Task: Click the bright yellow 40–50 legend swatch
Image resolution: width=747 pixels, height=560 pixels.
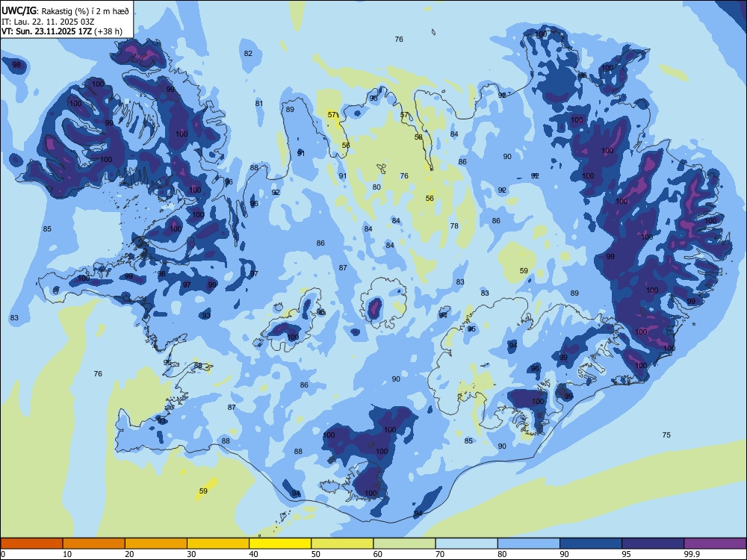Action: pos(280,544)
